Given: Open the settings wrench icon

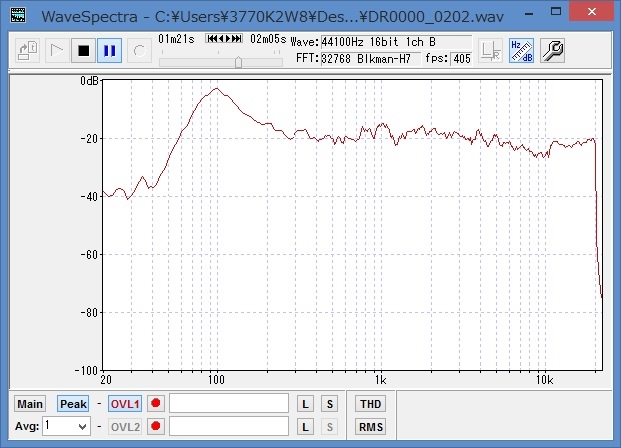Looking at the screenshot, I should 553,51.
